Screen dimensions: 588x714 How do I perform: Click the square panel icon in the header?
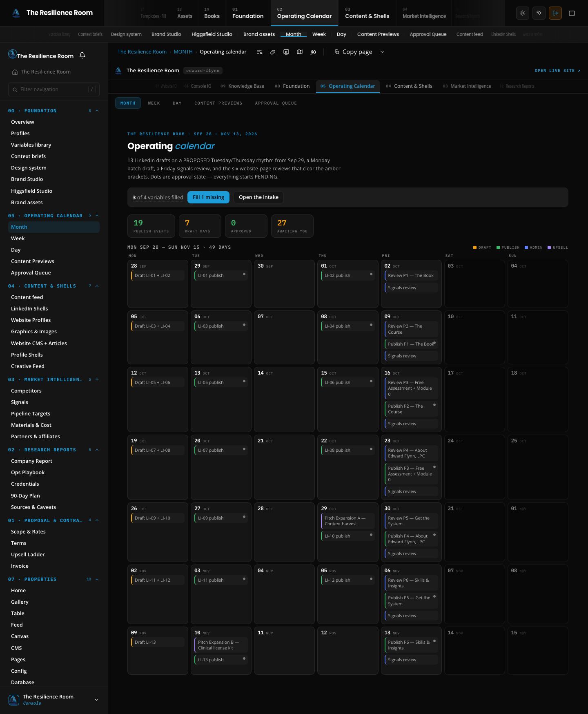[572, 13]
